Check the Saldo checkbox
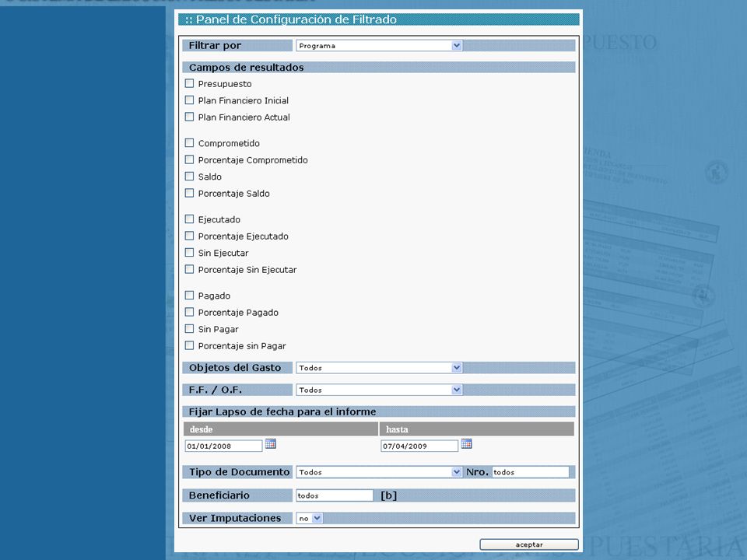747x560 pixels. [189, 177]
